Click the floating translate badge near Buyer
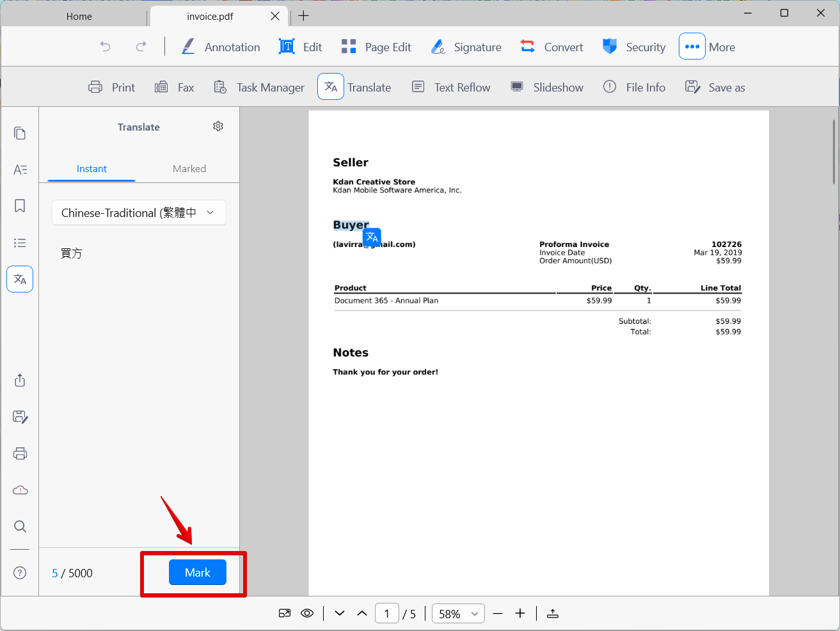Screen dimensions: 840x631 372,237
